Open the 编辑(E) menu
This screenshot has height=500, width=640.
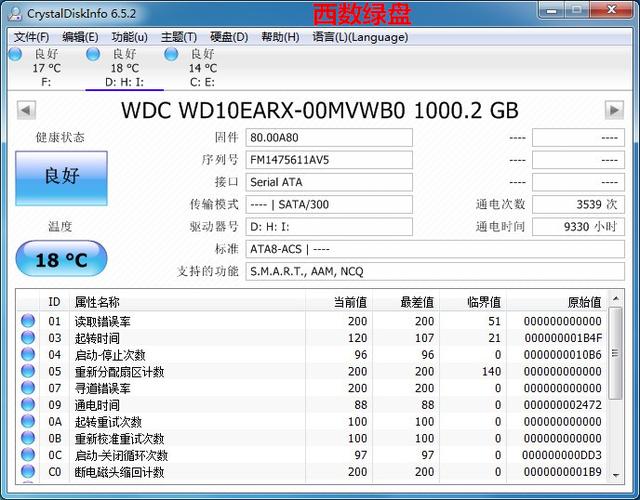point(80,37)
